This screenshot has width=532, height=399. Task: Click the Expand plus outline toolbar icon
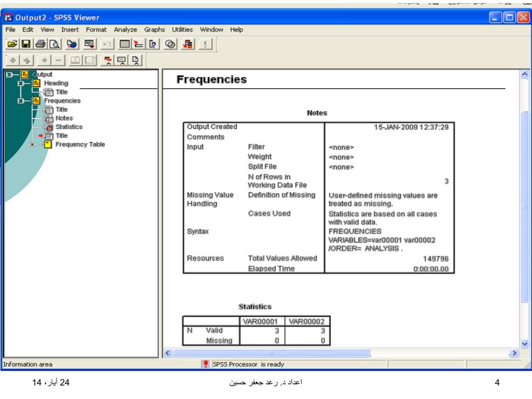click(44, 60)
